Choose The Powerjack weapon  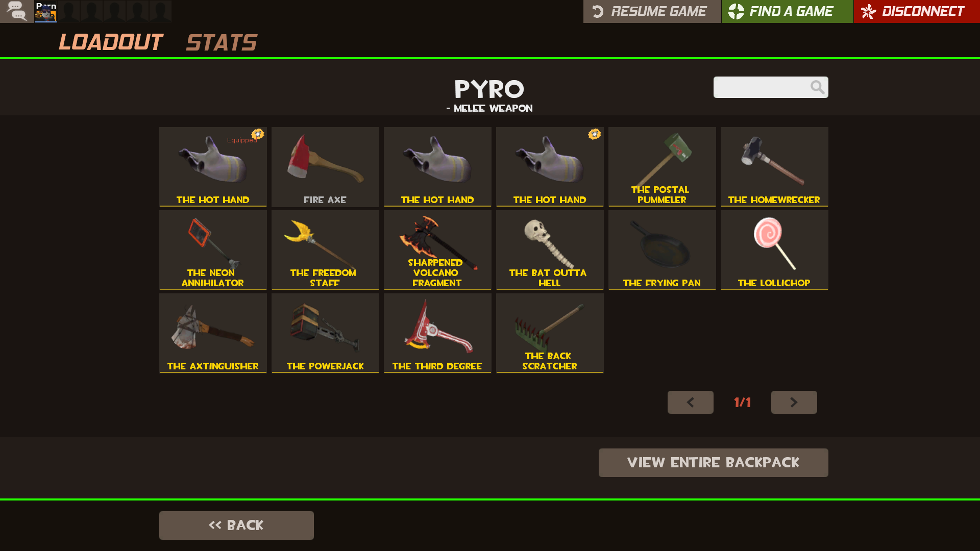pyautogui.click(x=325, y=333)
